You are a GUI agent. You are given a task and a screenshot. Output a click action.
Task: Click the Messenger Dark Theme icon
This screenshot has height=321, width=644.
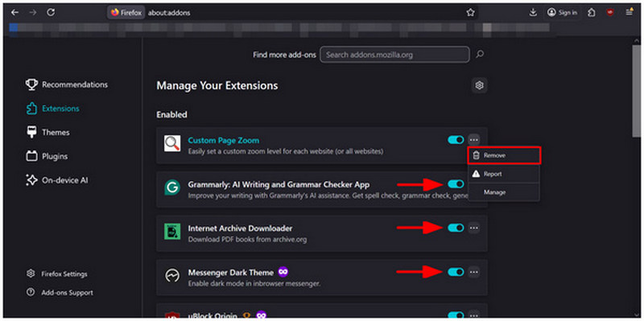pos(172,275)
